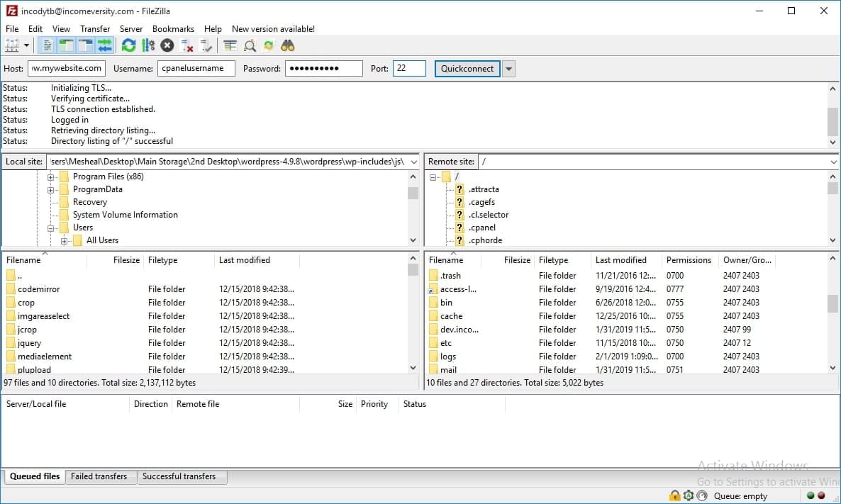Click New version available! menu
Viewport: 841px width, 504px height.
pos(273,29)
